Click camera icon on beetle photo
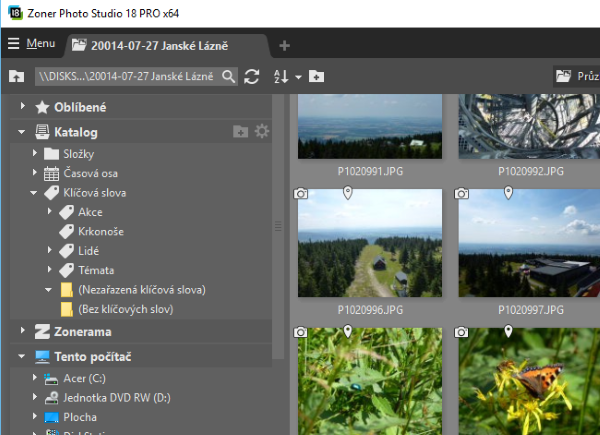600x435 pixels. pyautogui.click(x=301, y=332)
